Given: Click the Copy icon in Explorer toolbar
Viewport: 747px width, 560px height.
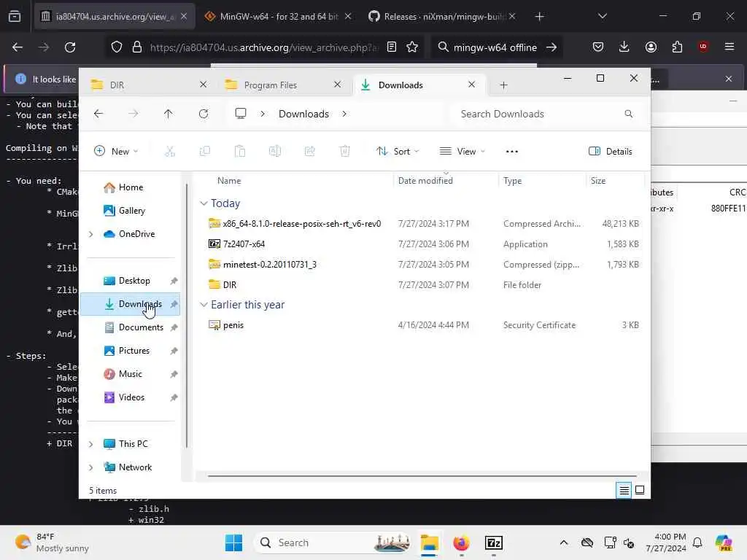Looking at the screenshot, I should [205, 152].
